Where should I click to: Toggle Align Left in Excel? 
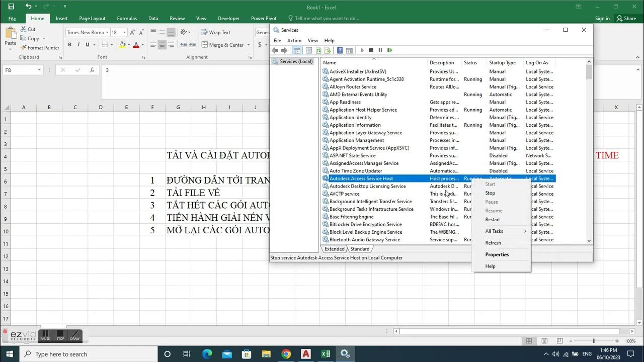[153, 45]
